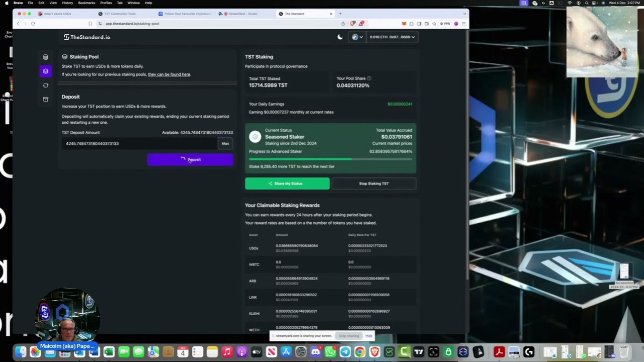Open the circular arrows sidebar icon
644x362 pixels.
[45, 85]
